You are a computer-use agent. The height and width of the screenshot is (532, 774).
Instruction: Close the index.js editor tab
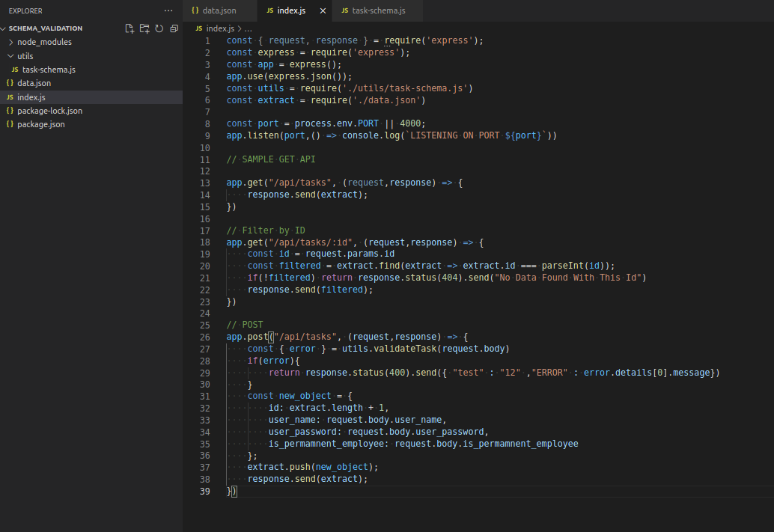point(322,10)
